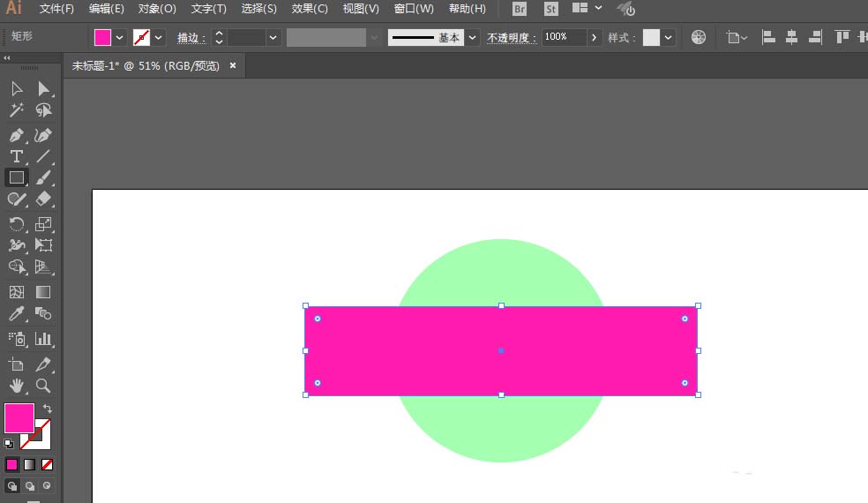
Task: Select the Warp/Width tool
Action: (17, 244)
